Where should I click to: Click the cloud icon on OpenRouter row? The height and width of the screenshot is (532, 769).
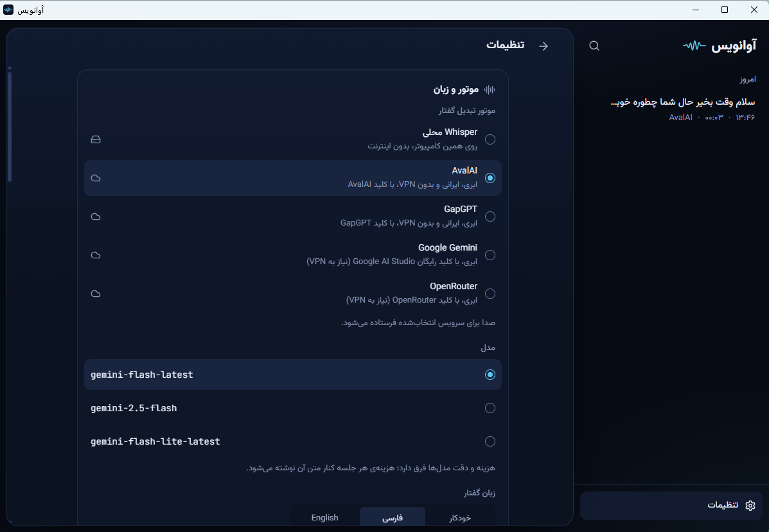(x=96, y=294)
